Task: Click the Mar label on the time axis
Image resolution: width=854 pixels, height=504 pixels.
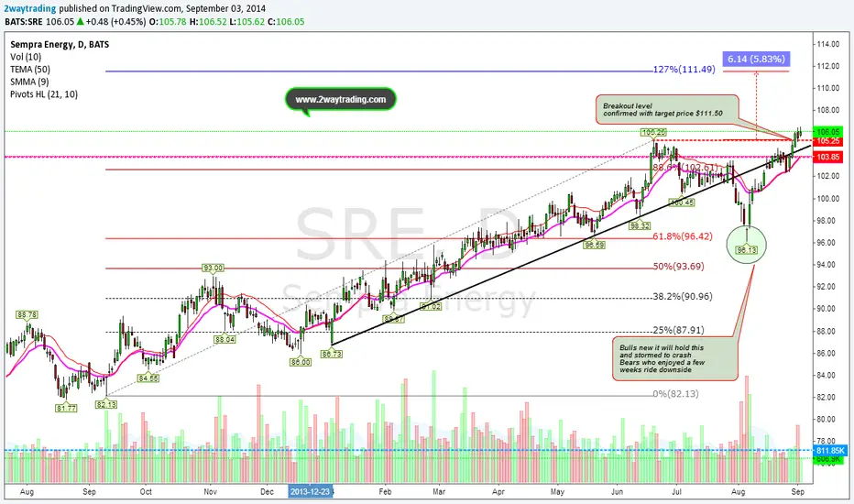Action: (x=439, y=491)
